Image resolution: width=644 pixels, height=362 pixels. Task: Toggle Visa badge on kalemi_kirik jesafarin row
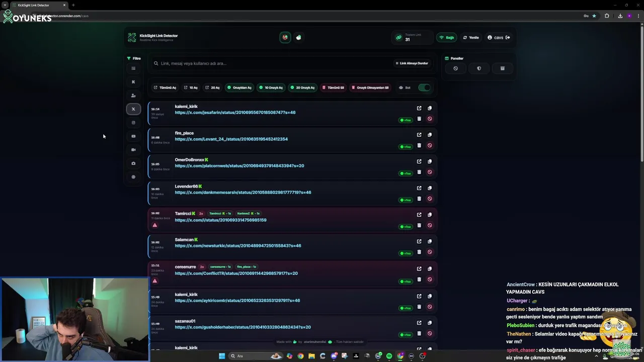coord(406,120)
